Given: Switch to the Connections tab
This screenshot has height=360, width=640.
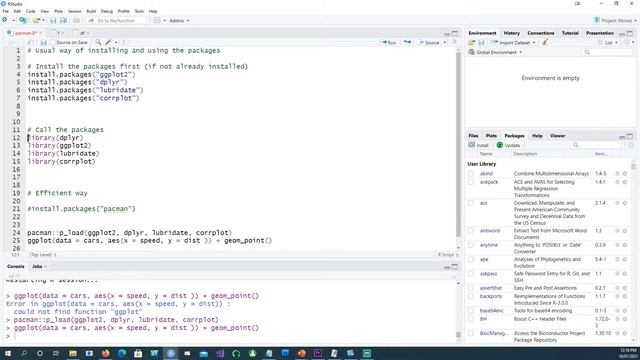Looking at the screenshot, I should coord(541,33).
